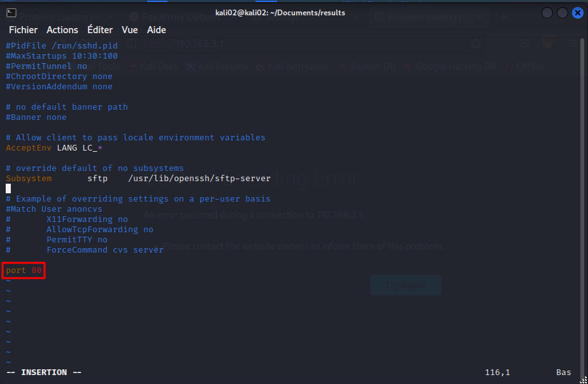
Task: Click on the 'AcceptEnv LANG LC_*' line
Action: pyautogui.click(x=54, y=148)
